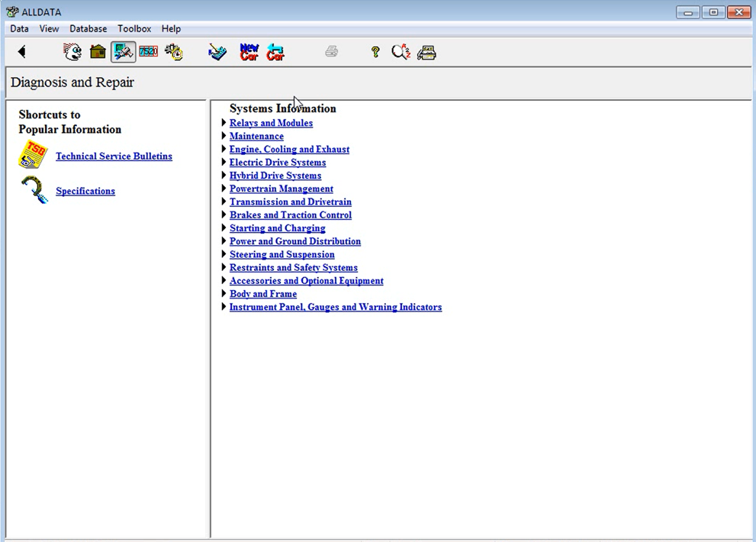Open the Accessories and Optional Equipment link
756x542 pixels.
[x=307, y=280]
